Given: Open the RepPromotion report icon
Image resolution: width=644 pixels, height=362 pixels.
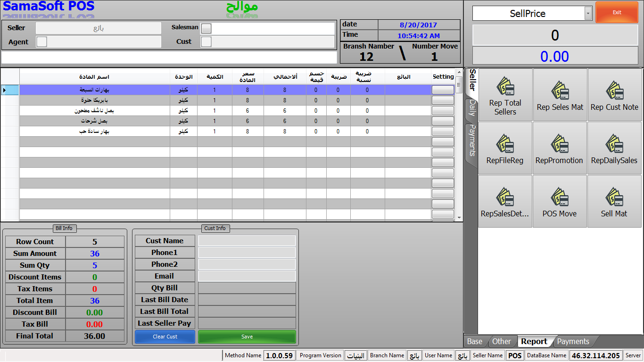Looking at the screenshot, I should click(x=560, y=148).
